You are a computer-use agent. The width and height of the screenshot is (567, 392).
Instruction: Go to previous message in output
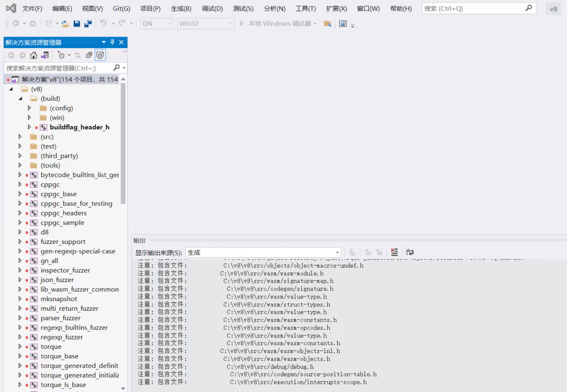368,252
